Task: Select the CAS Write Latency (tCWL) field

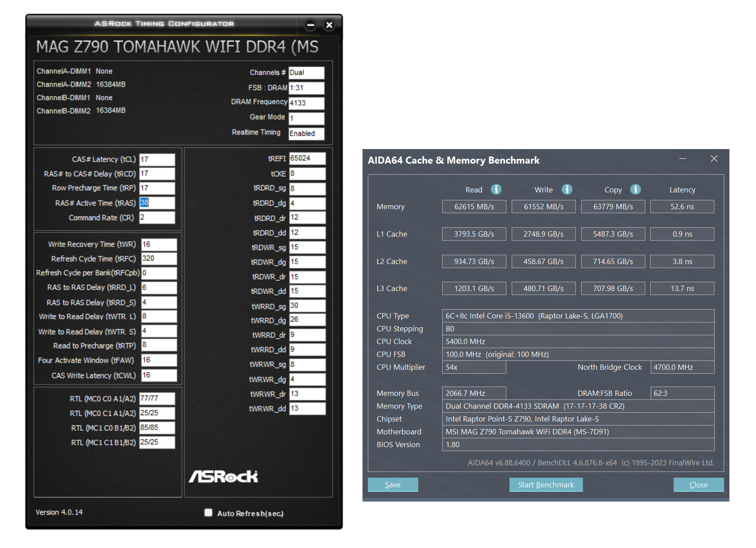Action: (159, 375)
